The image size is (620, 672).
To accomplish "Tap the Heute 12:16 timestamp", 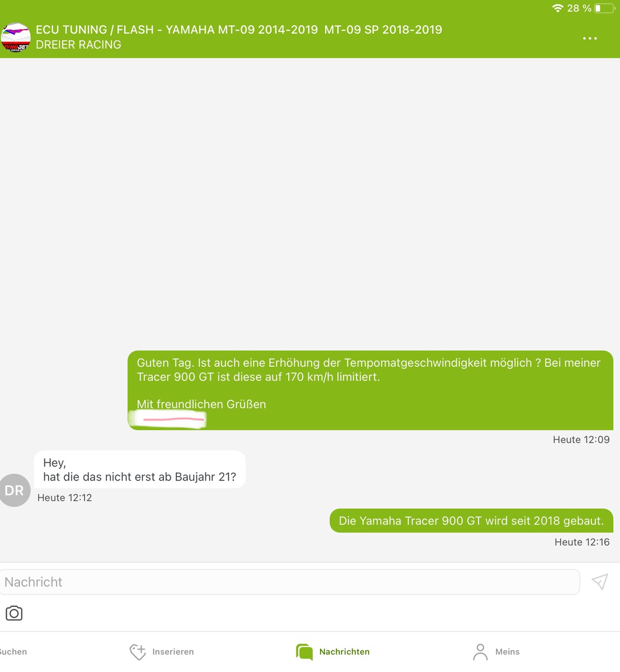I will coord(582,542).
